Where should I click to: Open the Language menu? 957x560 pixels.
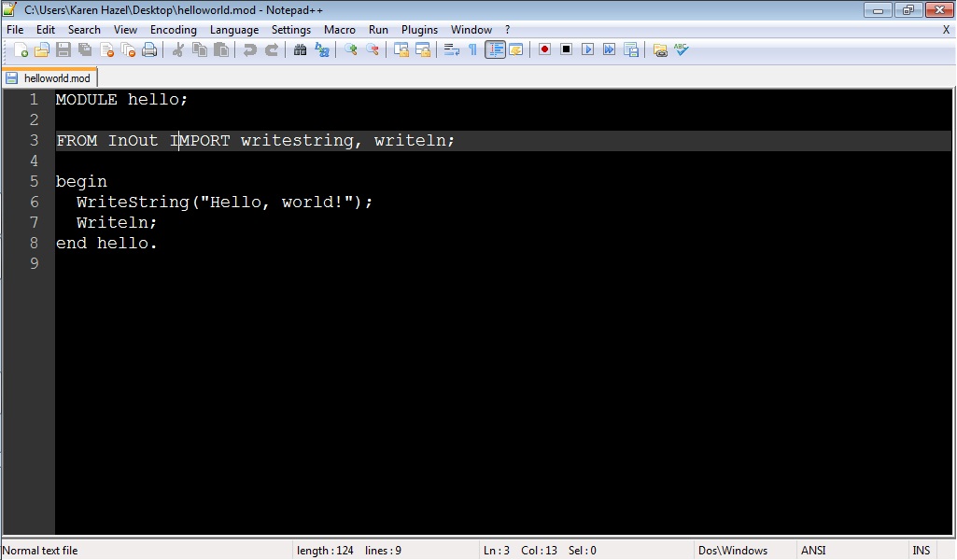coord(234,29)
